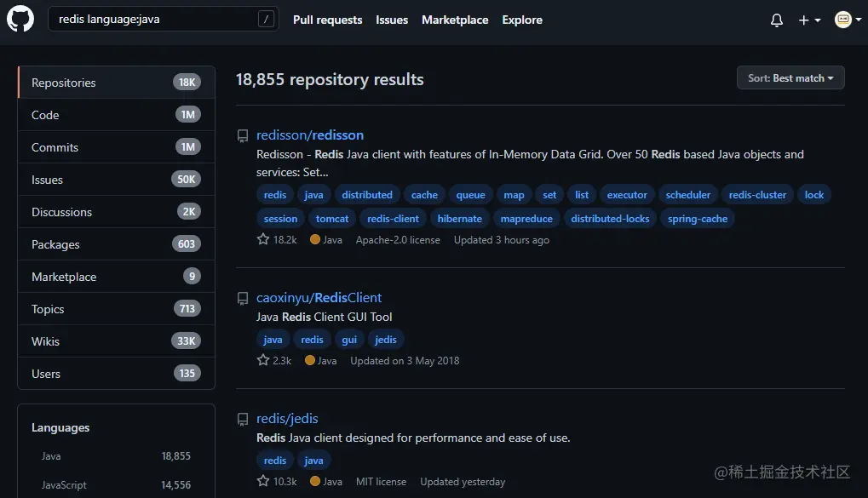This screenshot has height=498, width=868.
Task: Open redisson/redisson repository
Action: tap(310, 135)
